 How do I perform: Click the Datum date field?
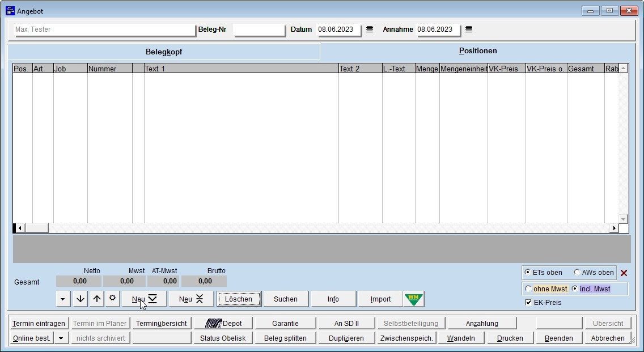[340, 29]
